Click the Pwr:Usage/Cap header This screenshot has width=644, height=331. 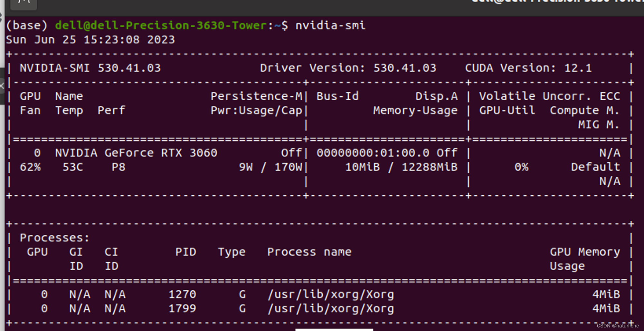coord(257,111)
